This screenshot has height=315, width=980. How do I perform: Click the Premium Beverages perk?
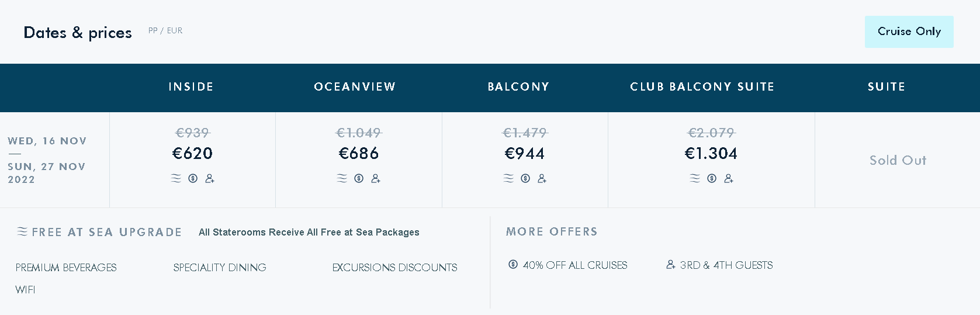pos(66,268)
